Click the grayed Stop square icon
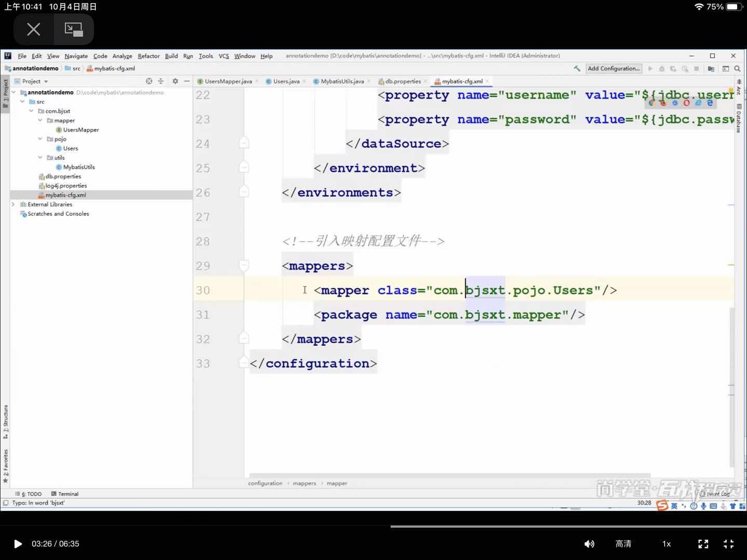 (x=696, y=68)
